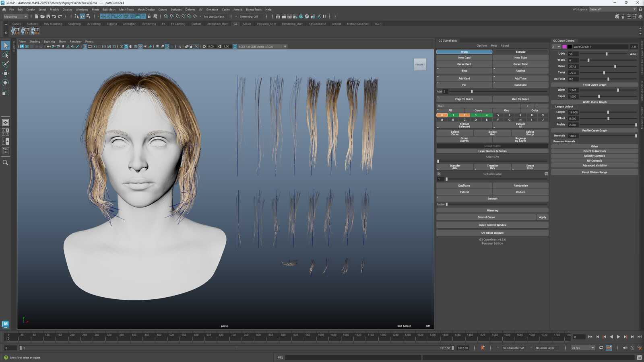Open Curve Control layer number dropdown arrow
This screenshot has width=644, height=362.
click(x=559, y=47)
